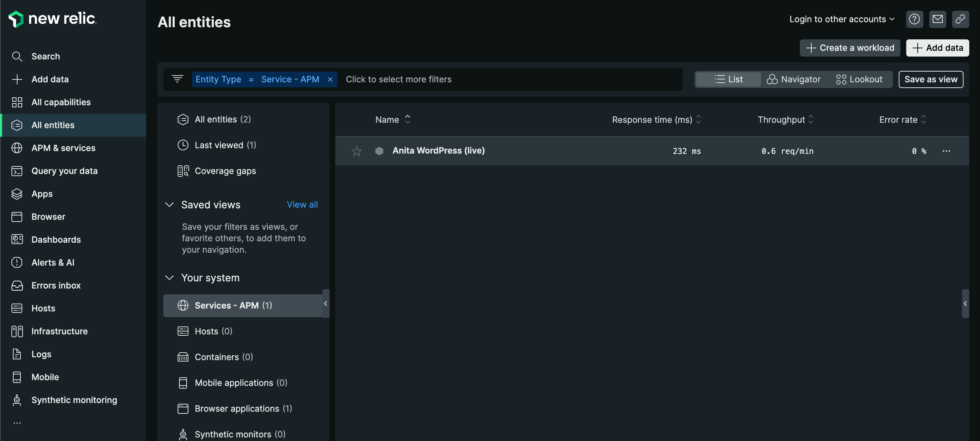Remove the Service - APM filter chip
This screenshot has height=441, width=980.
click(x=330, y=79)
